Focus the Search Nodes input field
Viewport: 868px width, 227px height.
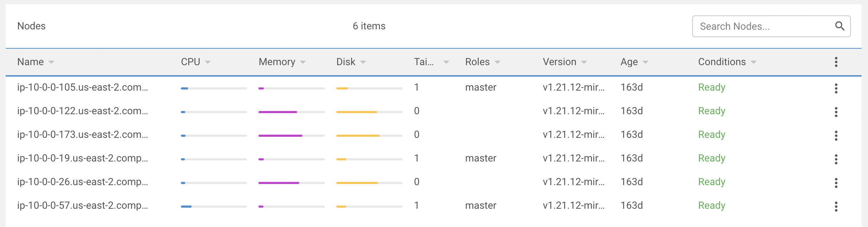(761, 26)
